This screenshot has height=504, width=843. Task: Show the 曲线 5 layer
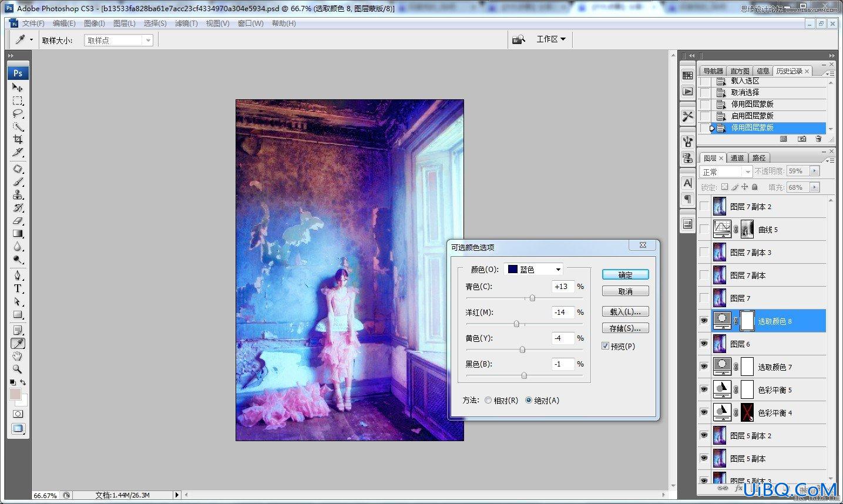tap(704, 230)
